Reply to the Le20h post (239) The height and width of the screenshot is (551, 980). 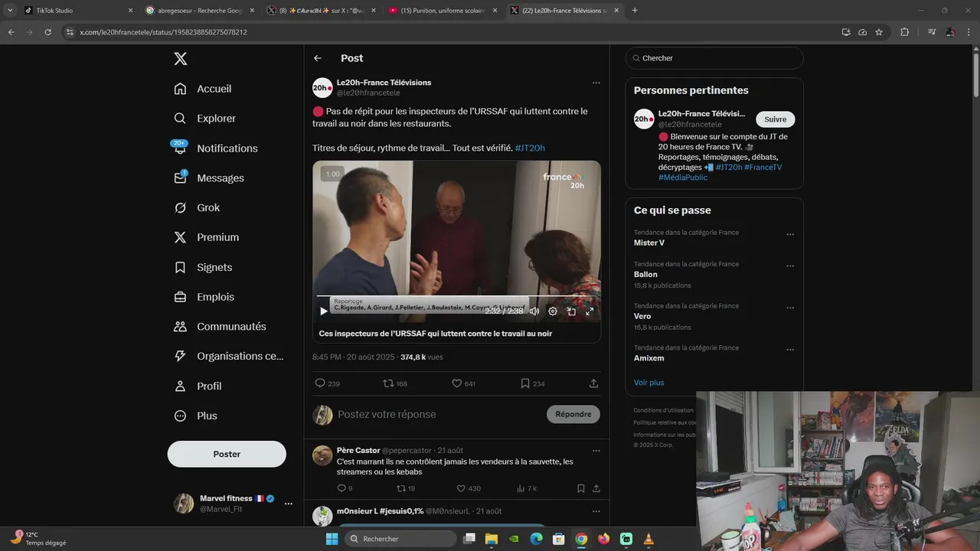327,383
